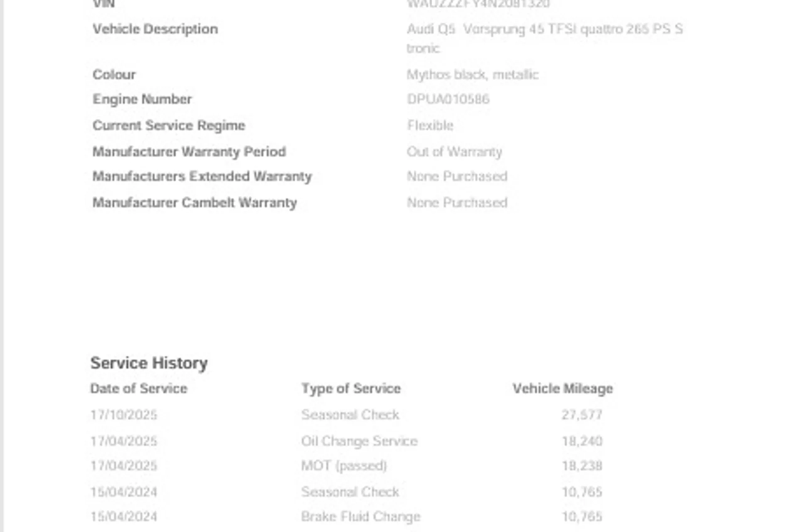Viewport: 798px width, 532px height.
Task: Click the Brake Fluid Change entry
Action: click(361, 517)
